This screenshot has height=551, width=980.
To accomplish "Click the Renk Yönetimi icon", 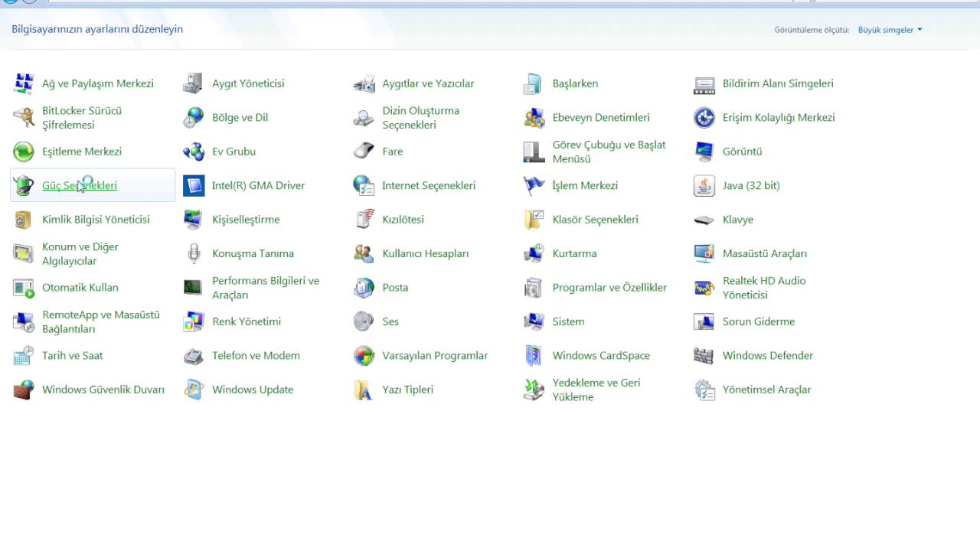I will click(x=194, y=321).
